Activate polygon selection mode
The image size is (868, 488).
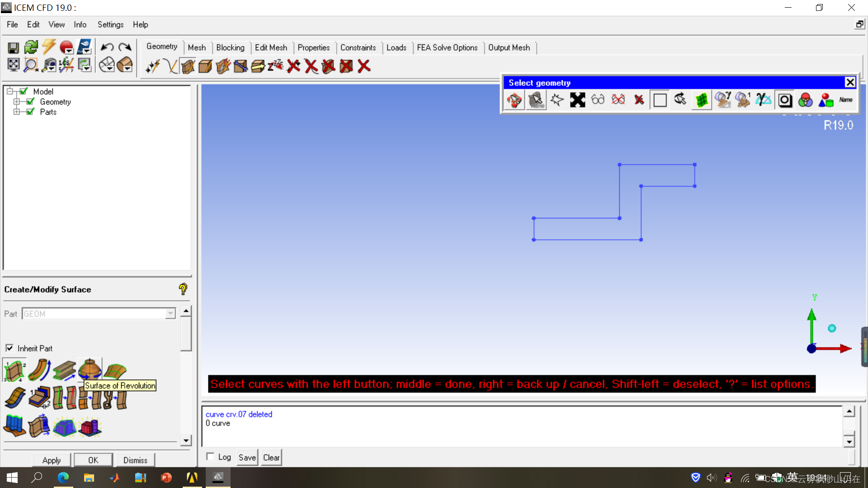click(x=557, y=100)
